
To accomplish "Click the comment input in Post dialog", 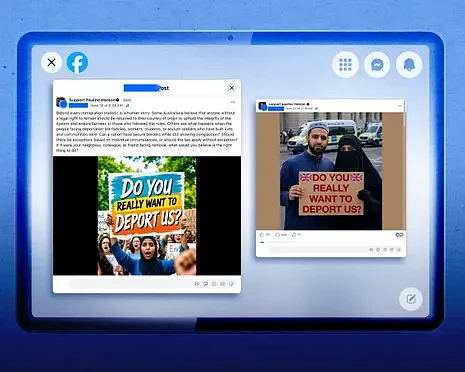I will tap(152, 284).
